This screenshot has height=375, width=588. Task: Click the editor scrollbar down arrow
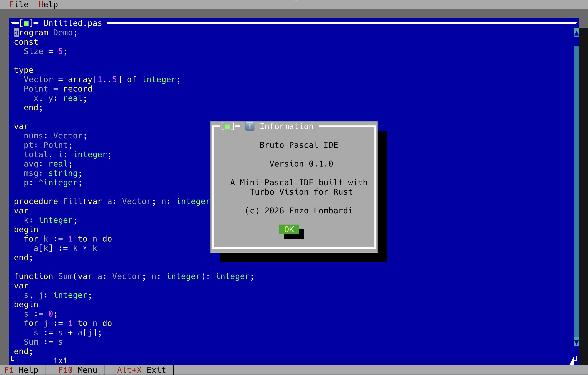coord(576,342)
